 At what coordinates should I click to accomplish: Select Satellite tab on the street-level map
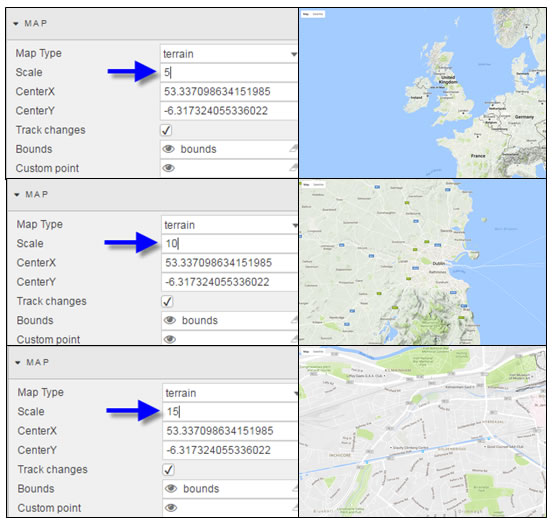(x=318, y=351)
